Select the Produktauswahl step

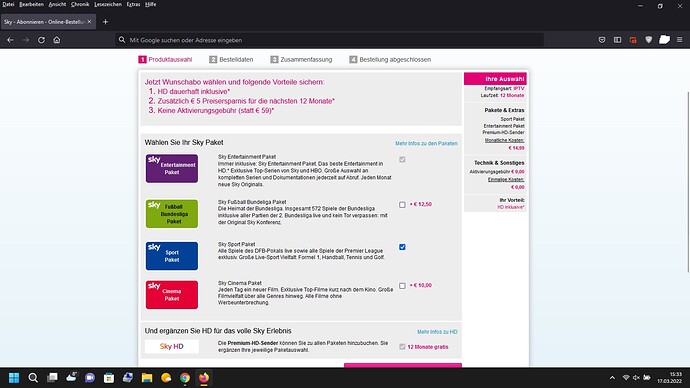coord(165,59)
